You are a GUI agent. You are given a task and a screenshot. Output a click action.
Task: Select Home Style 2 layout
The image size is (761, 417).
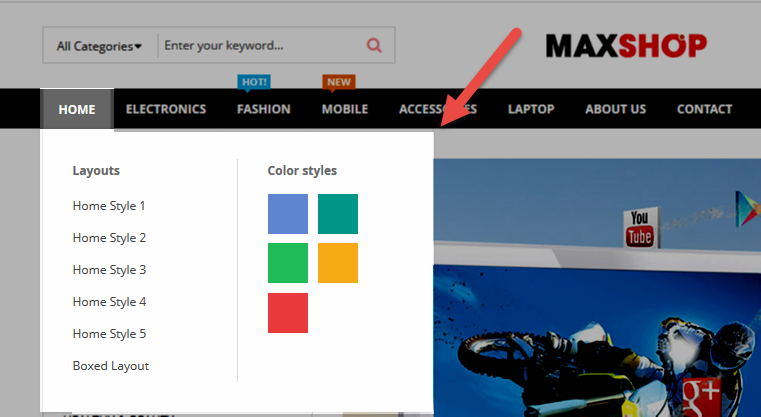109,238
